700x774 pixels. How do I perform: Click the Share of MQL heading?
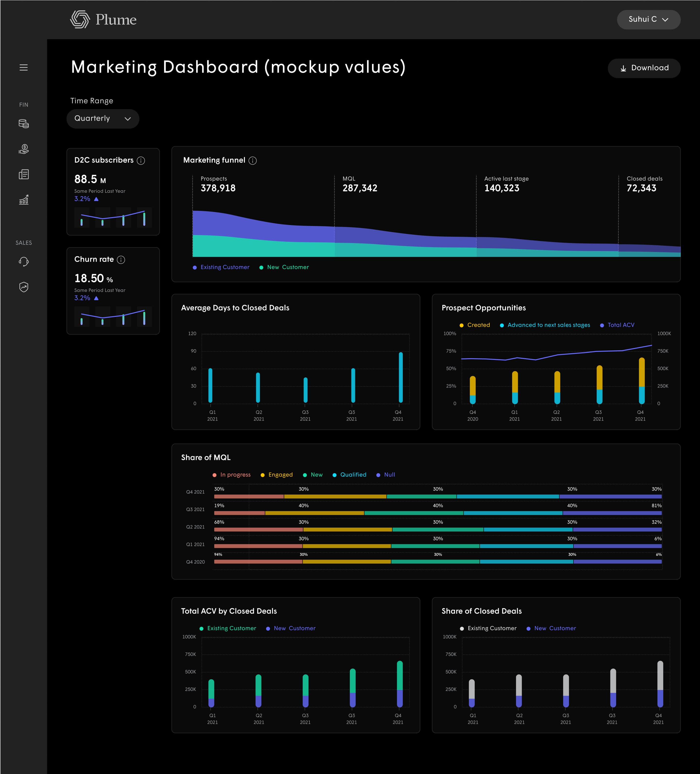tap(206, 458)
